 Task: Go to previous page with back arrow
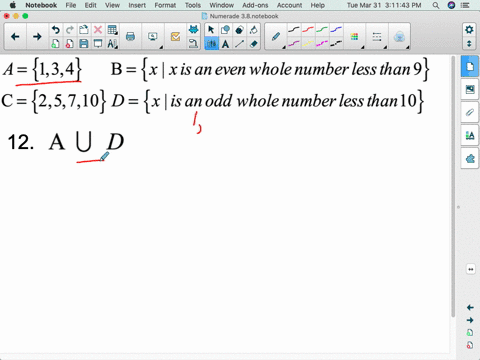[x=15, y=37]
